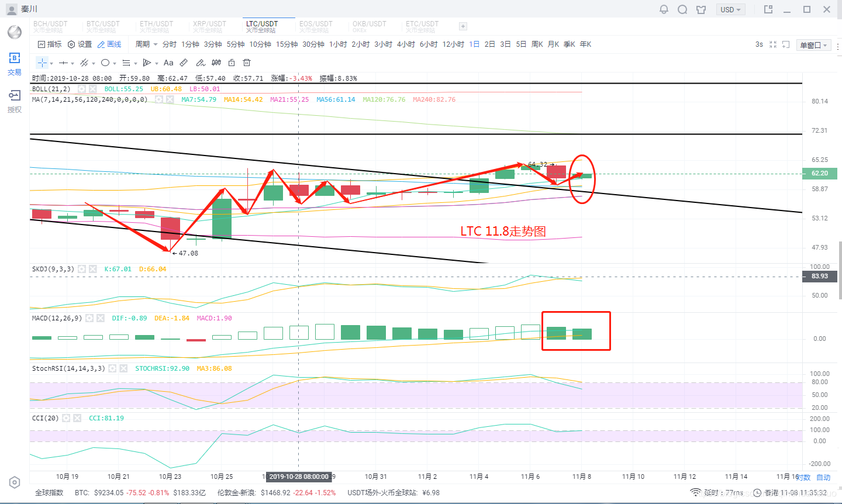
Task: Select the parallel channel drawing tool
Action: (84, 63)
